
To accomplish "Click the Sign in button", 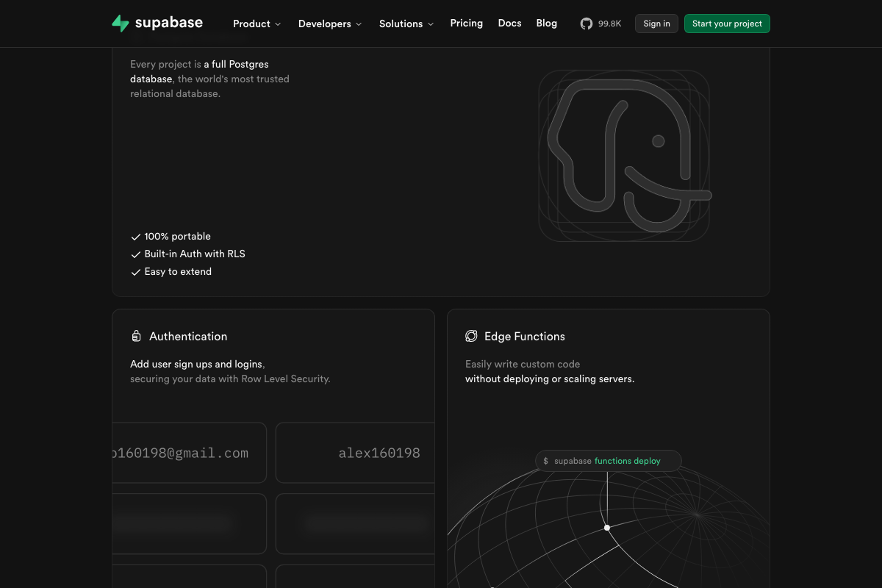I will (x=656, y=24).
